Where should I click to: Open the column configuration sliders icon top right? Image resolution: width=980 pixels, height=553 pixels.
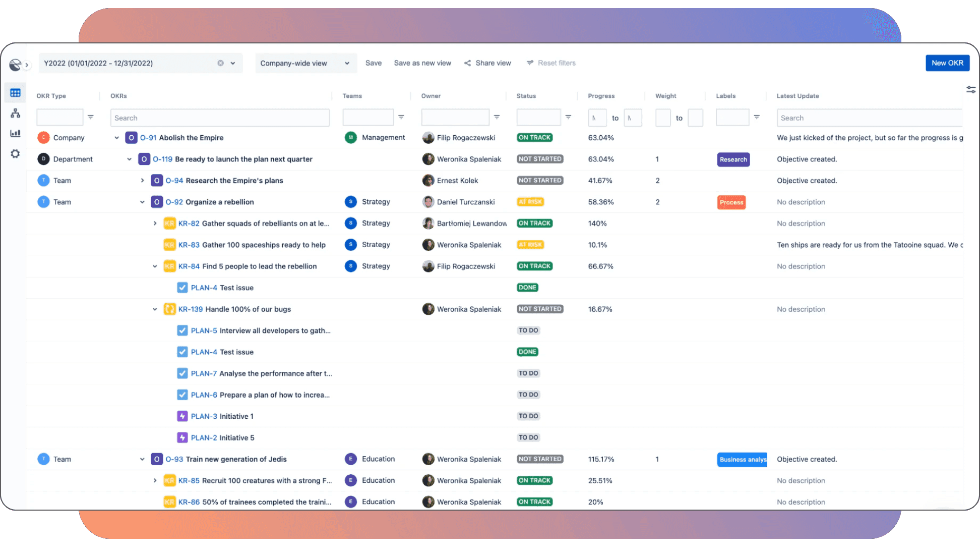pyautogui.click(x=971, y=89)
